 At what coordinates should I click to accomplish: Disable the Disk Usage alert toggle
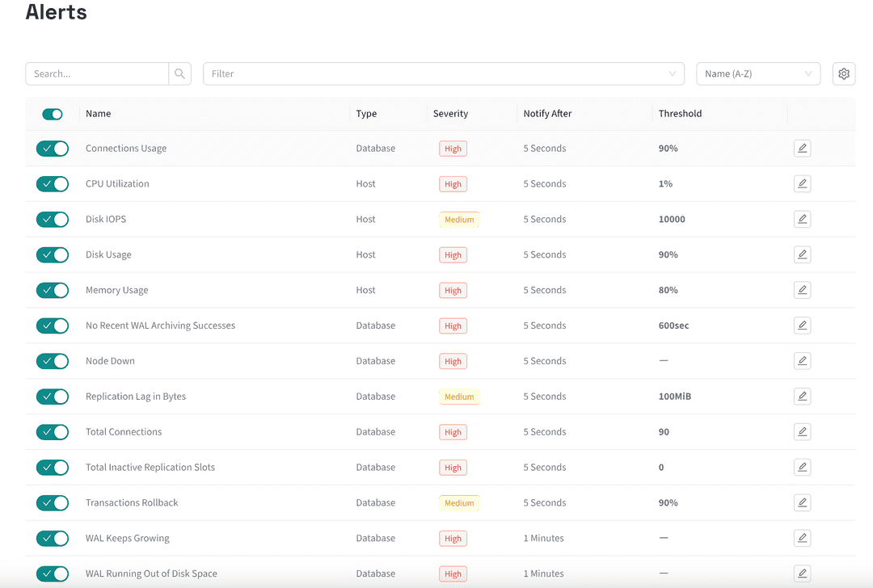tap(53, 254)
